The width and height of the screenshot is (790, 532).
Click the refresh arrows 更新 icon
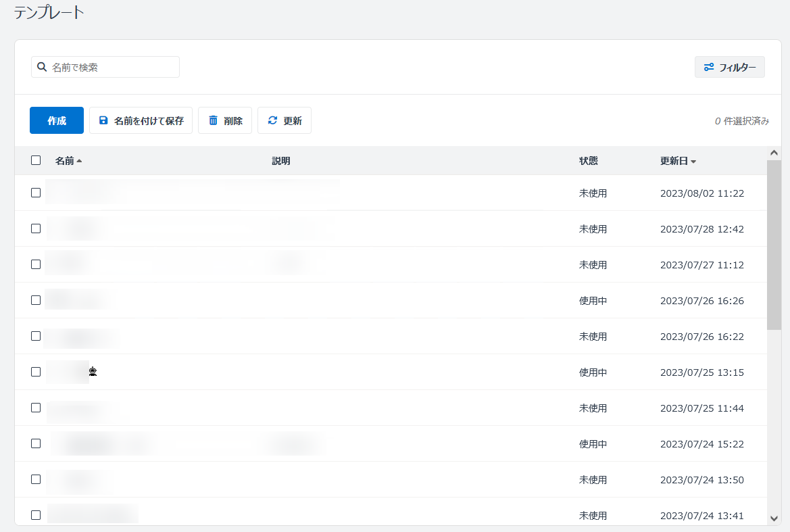point(272,120)
